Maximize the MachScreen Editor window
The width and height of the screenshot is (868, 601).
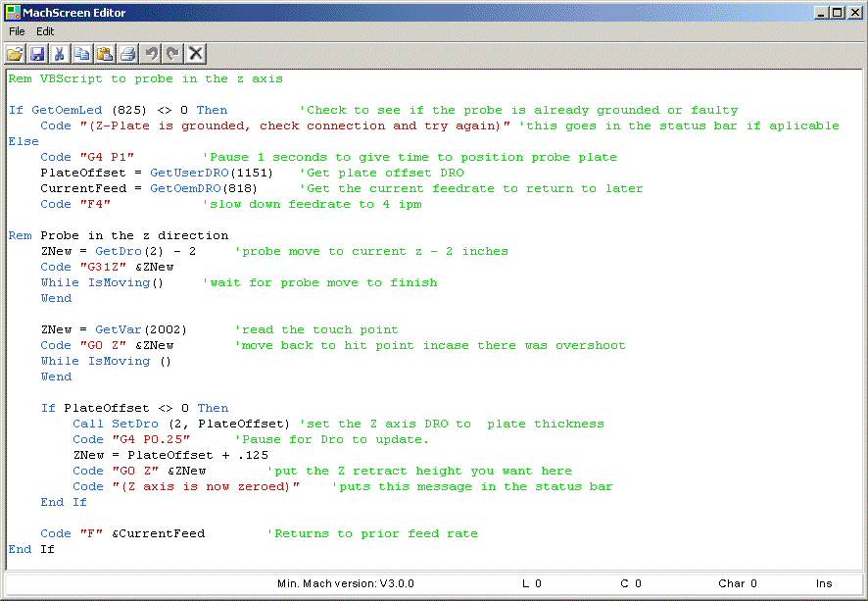click(x=837, y=12)
